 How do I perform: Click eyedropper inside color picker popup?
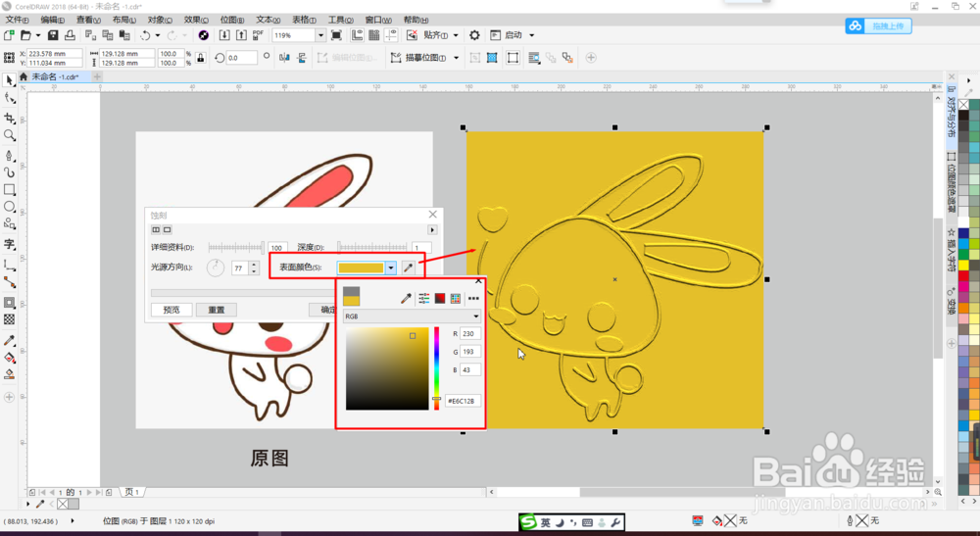point(406,299)
